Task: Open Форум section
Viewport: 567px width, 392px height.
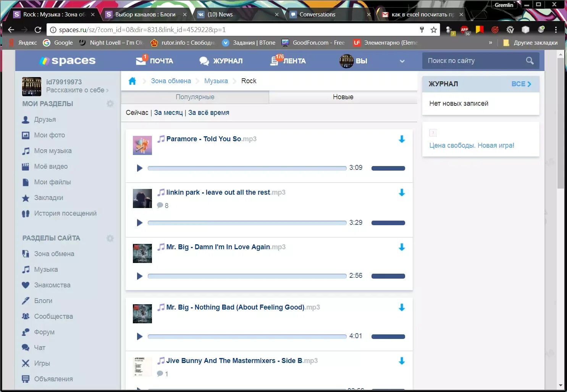Action: click(x=44, y=332)
